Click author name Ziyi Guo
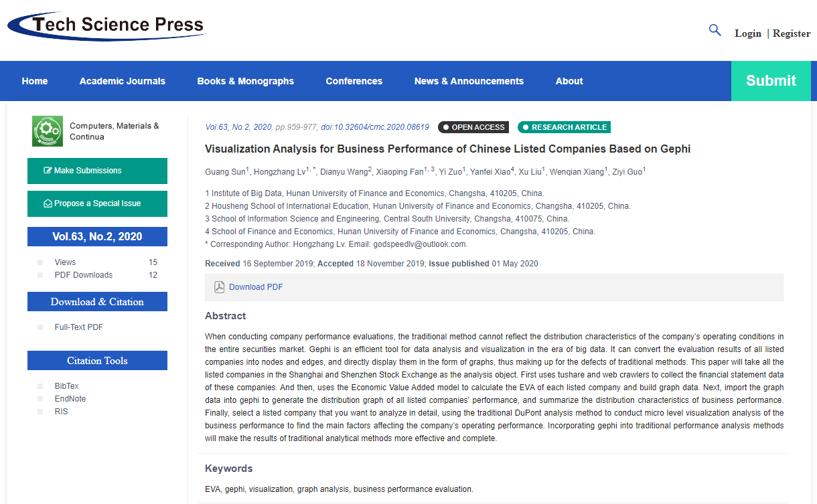 pos(627,172)
